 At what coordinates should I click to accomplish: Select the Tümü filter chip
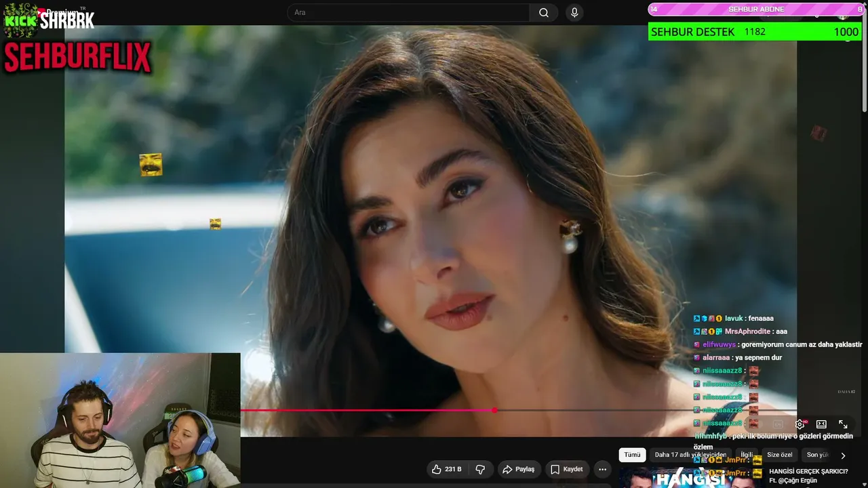click(x=632, y=455)
